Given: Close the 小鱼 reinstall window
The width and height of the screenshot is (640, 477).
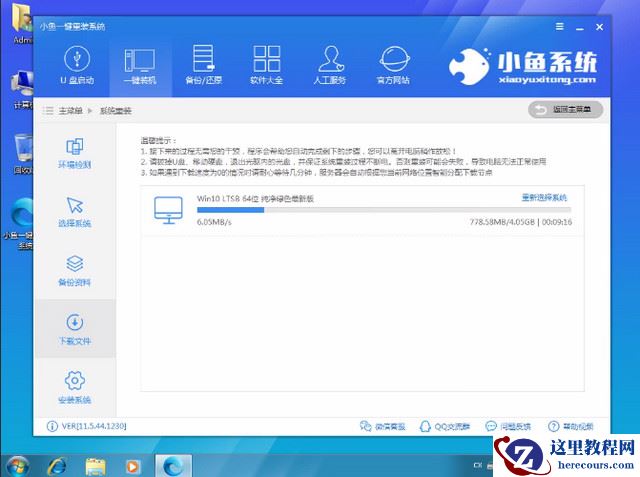Looking at the screenshot, I should coord(599,27).
